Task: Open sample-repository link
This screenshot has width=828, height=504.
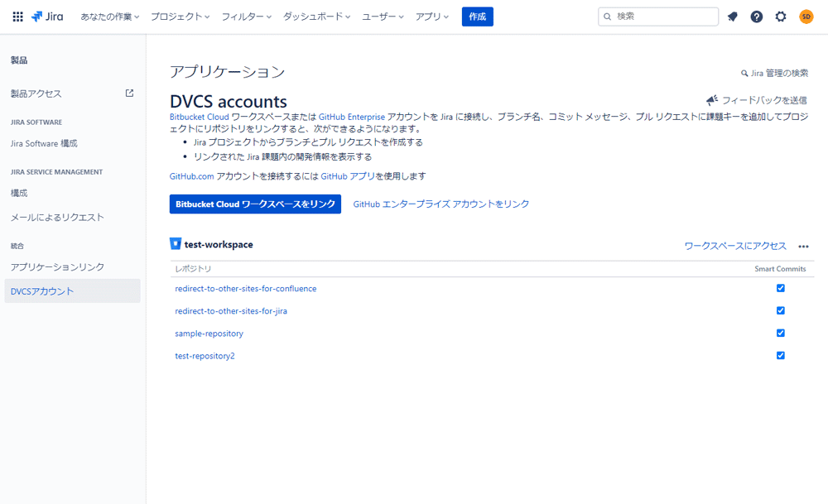Action: (209, 334)
